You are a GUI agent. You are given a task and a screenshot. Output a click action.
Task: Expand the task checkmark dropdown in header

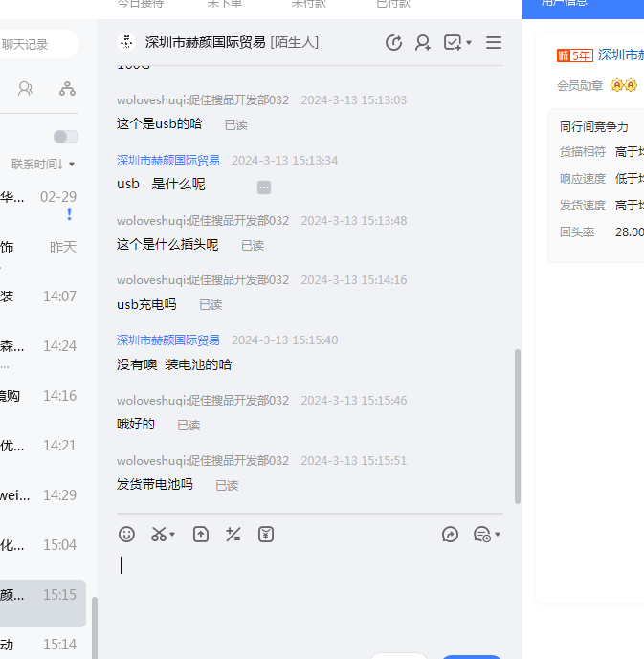[x=458, y=43]
